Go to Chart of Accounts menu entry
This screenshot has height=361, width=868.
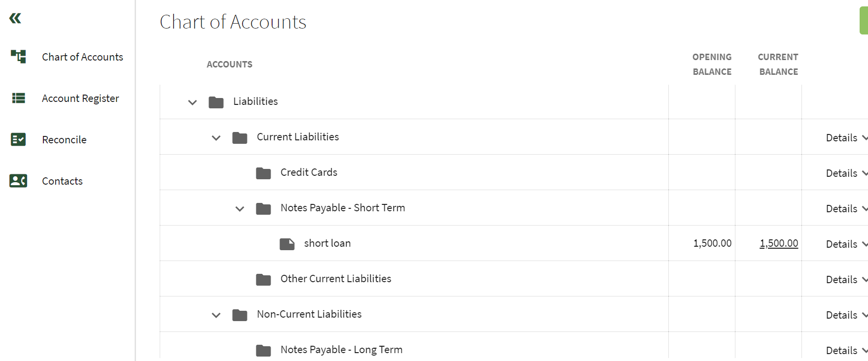[x=82, y=57]
